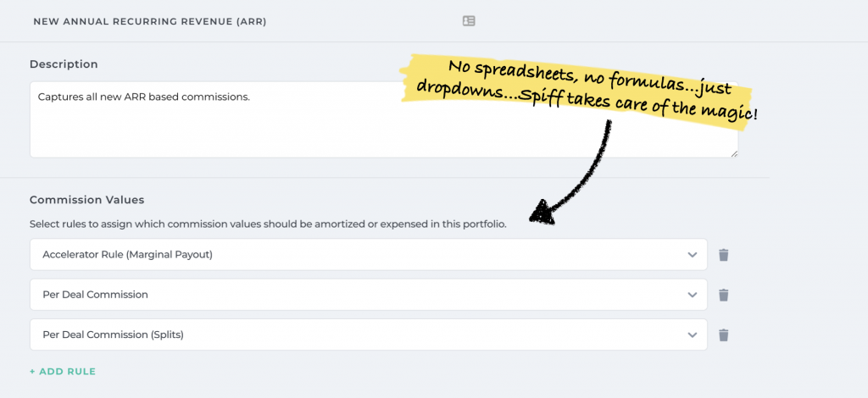Open chevron on Per Deal Commission dropdown
Viewport: 868px width, 398px height.
(x=693, y=295)
